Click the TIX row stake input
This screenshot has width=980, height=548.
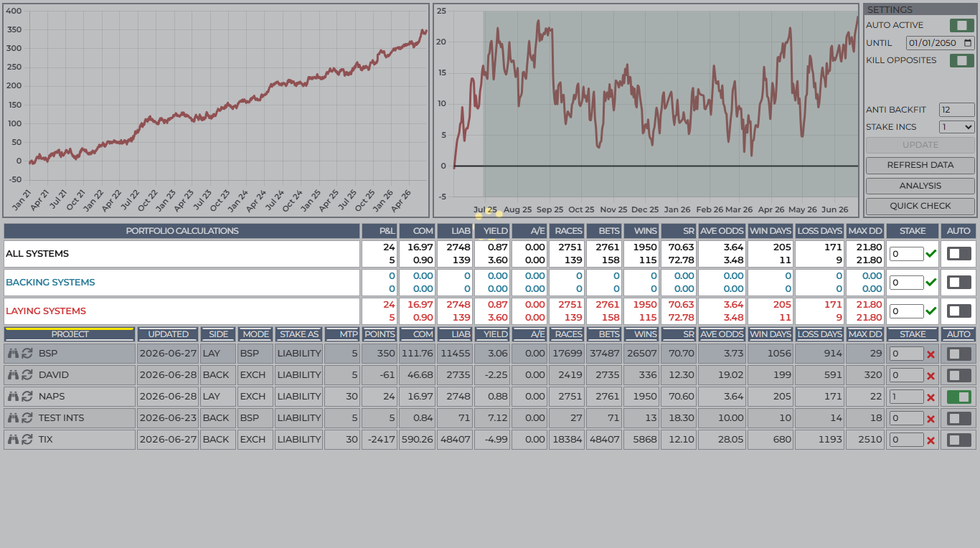coord(906,440)
